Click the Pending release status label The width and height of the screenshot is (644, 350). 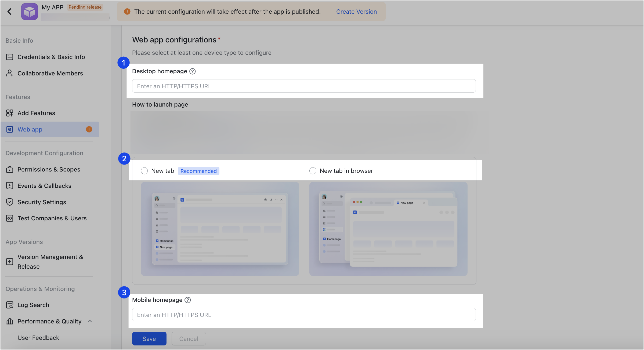click(85, 7)
